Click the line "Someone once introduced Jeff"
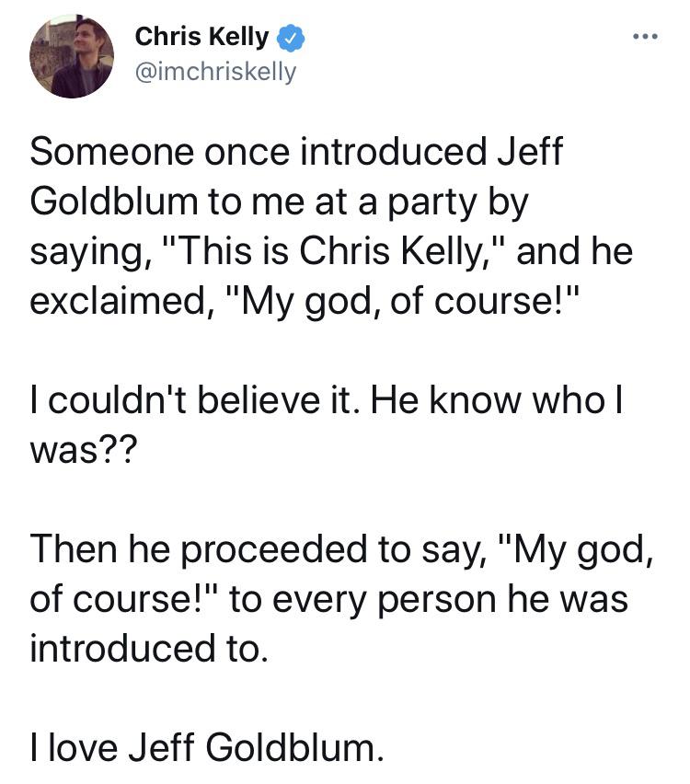 (x=295, y=152)
